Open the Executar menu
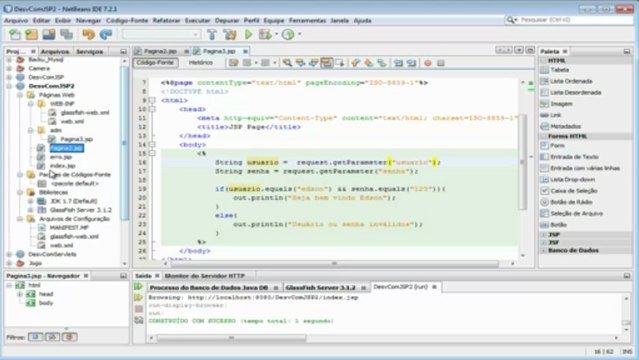Image resolution: width=639 pixels, height=360 pixels. pyautogui.click(x=197, y=20)
